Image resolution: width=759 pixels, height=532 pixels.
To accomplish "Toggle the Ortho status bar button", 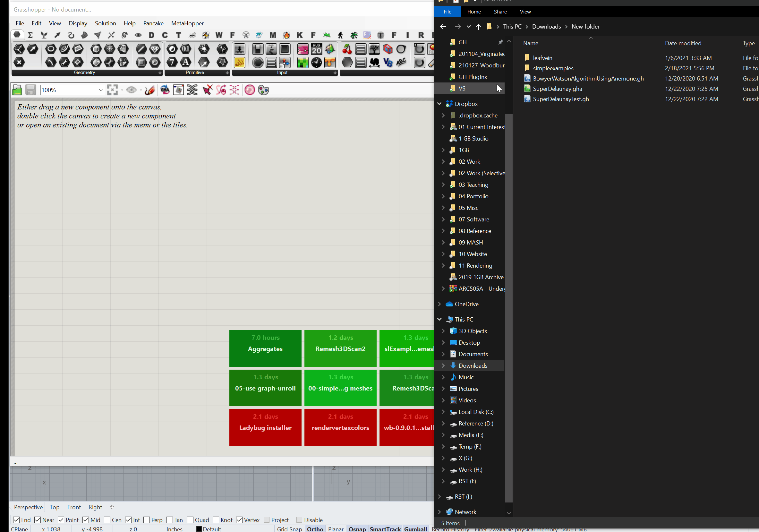I will point(315,529).
